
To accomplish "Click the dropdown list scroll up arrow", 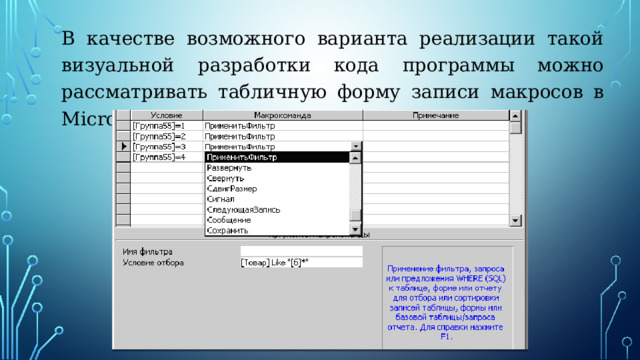I will (x=356, y=158).
